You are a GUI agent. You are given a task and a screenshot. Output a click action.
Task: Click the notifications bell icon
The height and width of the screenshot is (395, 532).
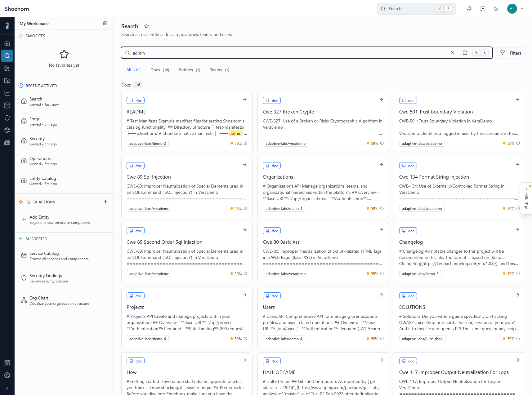point(469,9)
